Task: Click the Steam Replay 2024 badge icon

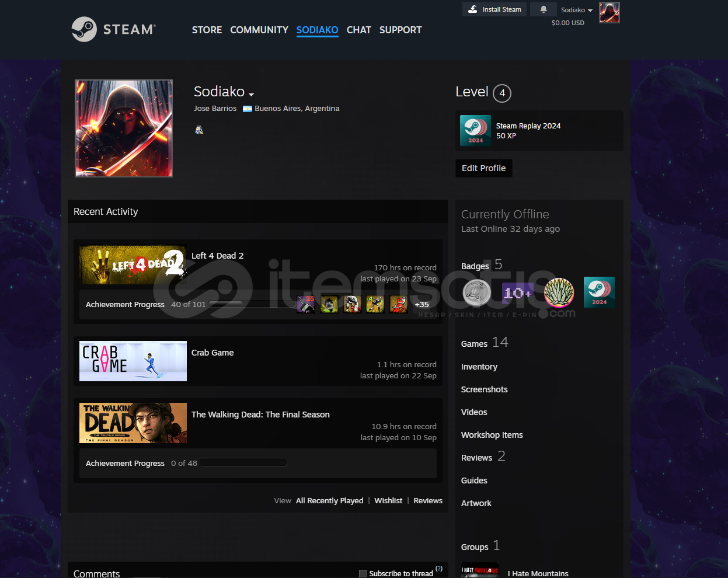Action: [475, 130]
